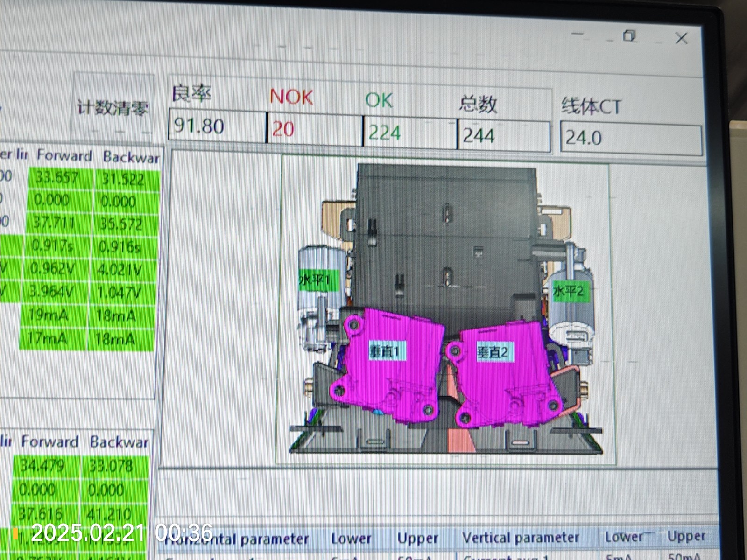This screenshot has width=747, height=560.
Task: Select the 良率 field showing 91.80
Action: click(x=217, y=126)
